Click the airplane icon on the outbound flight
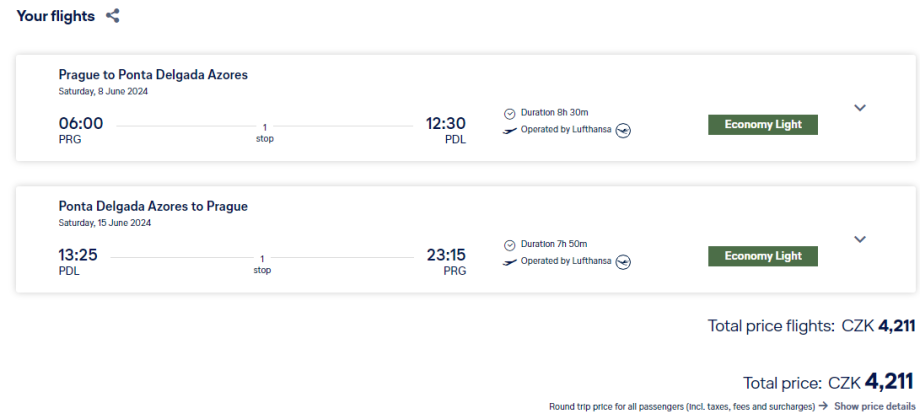 tap(510, 130)
